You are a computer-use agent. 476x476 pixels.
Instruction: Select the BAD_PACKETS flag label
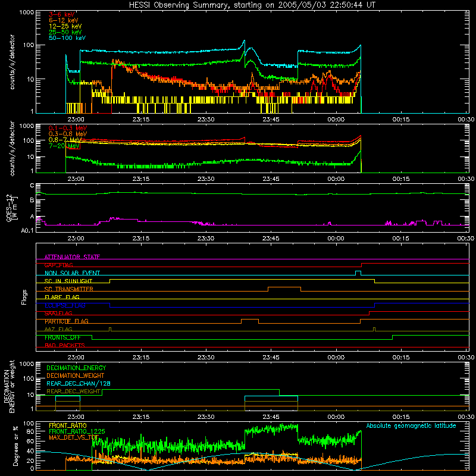pyautogui.click(x=65, y=345)
